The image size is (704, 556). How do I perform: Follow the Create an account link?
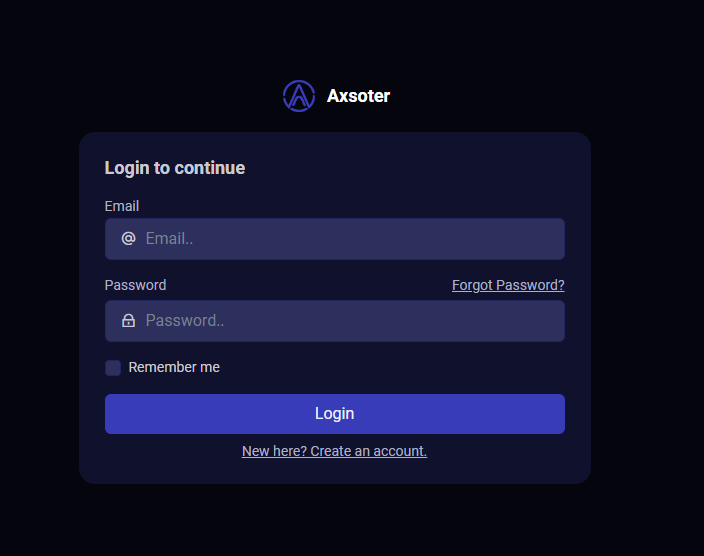[368, 451]
